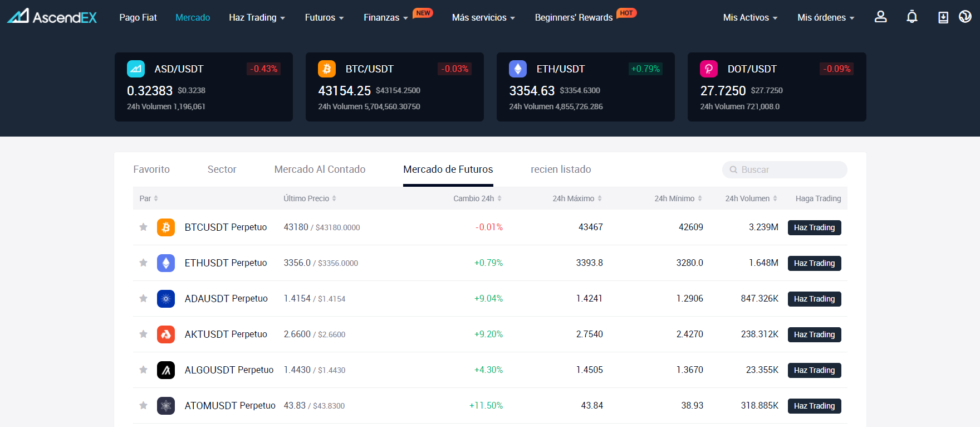This screenshot has width=980, height=427.
Task: Switch to the Mercado Al Contado tab
Action: (x=320, y=169)
